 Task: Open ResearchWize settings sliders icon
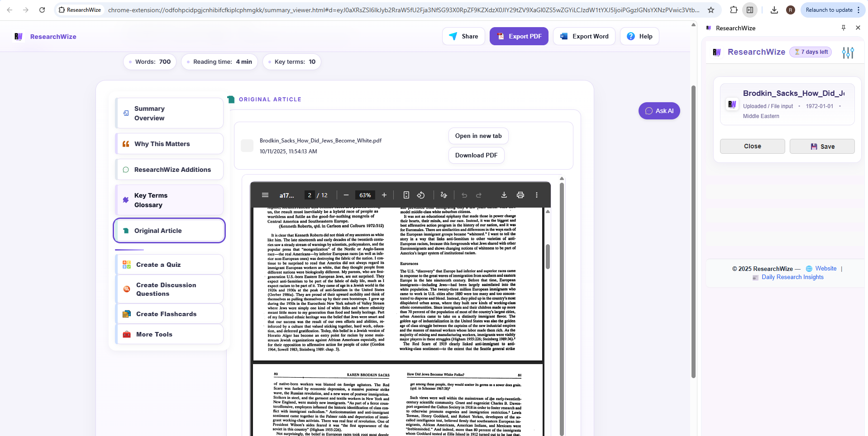(848, 52)
